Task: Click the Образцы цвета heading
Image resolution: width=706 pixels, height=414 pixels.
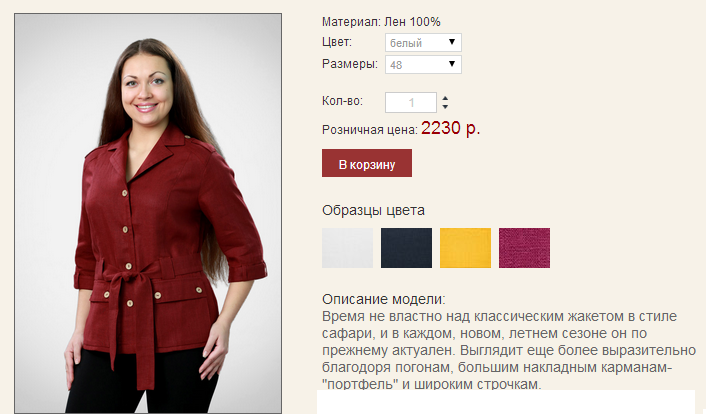Action: (x=373, y=210)
